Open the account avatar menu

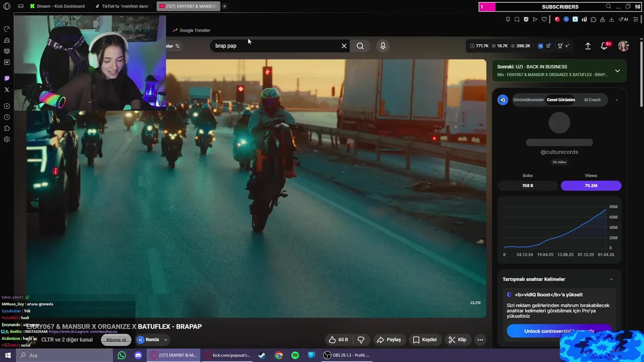[623, 46]
